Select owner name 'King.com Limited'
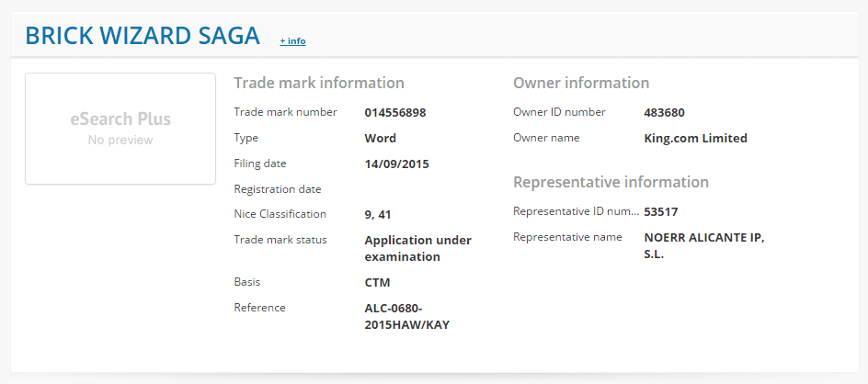Viewport: 868px width, 384px height. [695, 139]
